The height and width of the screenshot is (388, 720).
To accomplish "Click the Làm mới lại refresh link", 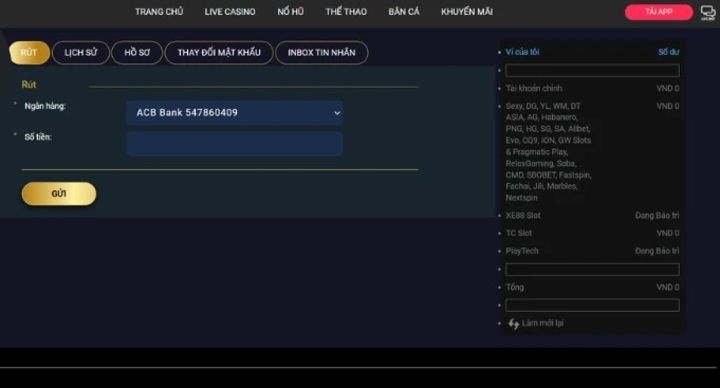I will tap(542, 323).
